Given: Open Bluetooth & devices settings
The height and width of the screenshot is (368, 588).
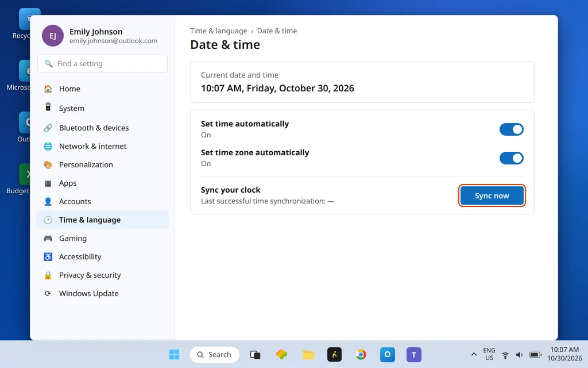Looking at the screenshot, I should 102,128.
